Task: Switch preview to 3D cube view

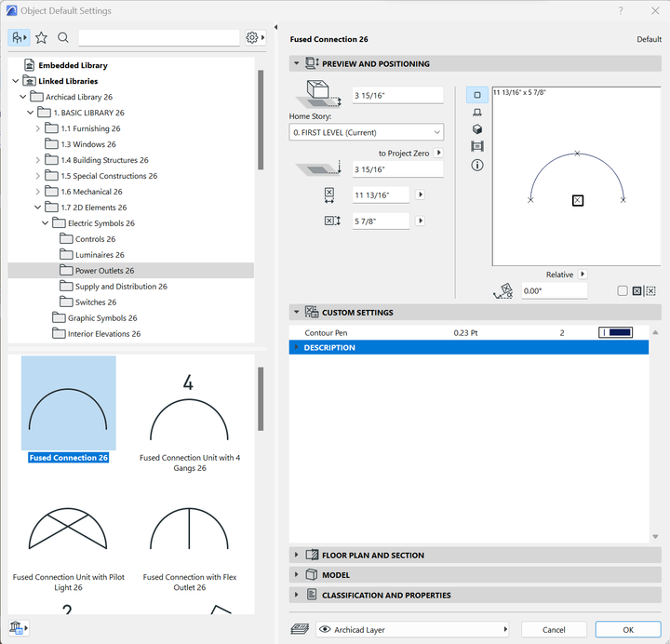Action: [477, 129]
